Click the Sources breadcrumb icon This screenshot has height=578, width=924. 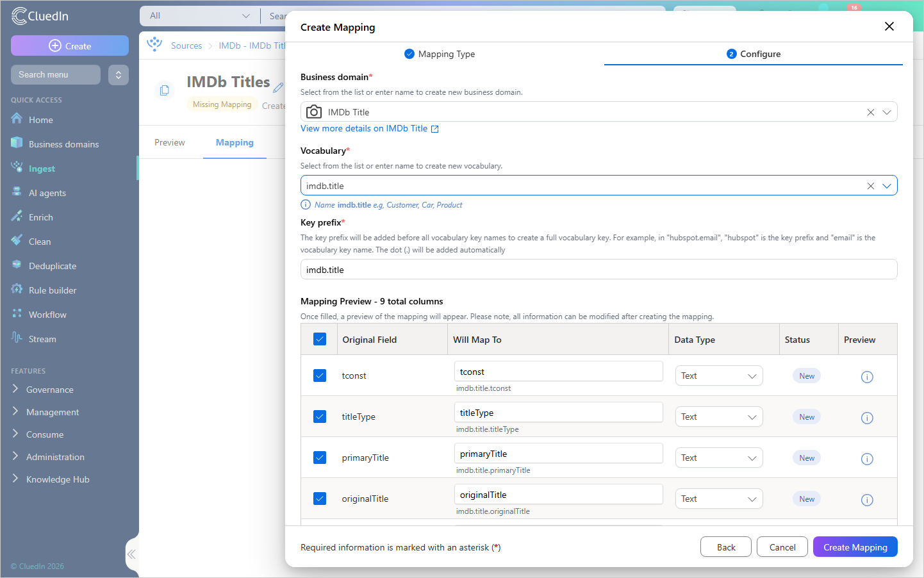[154, 45]
